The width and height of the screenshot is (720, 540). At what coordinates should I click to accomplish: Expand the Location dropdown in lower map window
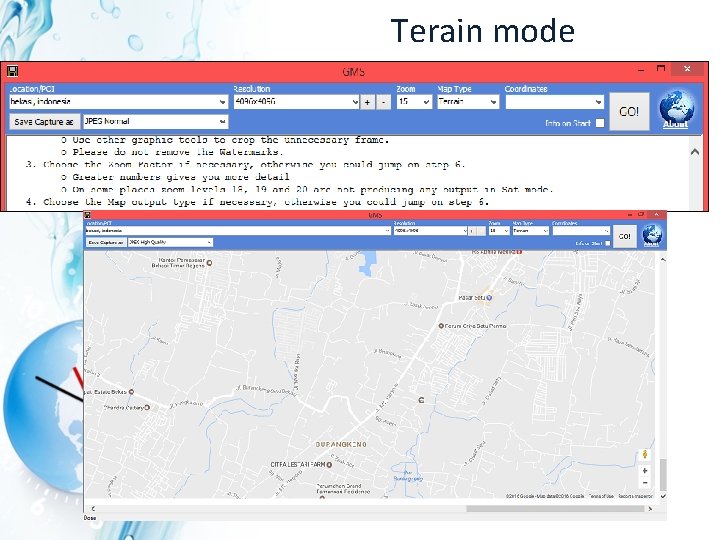point(387,231)
